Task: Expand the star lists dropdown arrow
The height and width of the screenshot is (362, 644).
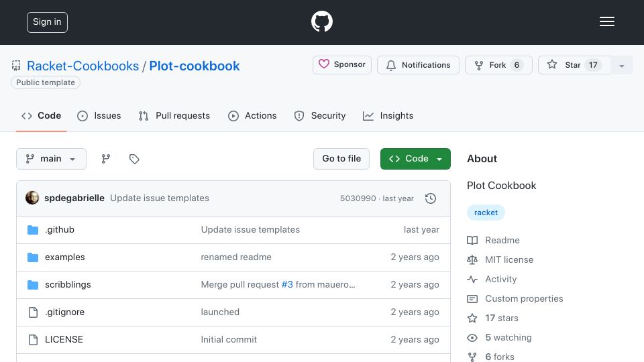Action: (x=622, y=65)
